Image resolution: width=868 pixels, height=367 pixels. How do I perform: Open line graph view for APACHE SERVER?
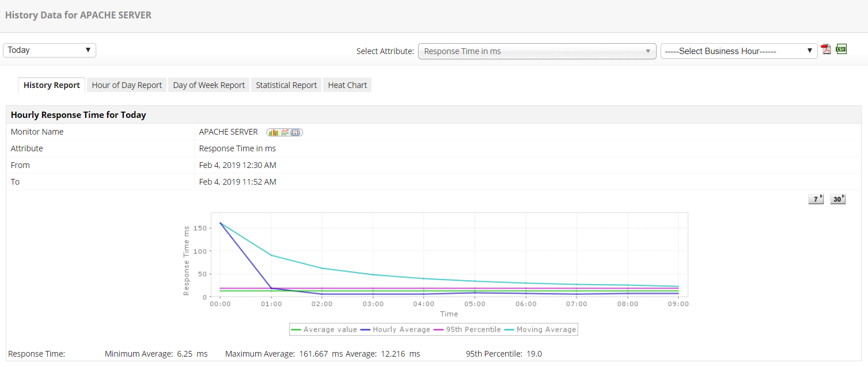point(285,132)
